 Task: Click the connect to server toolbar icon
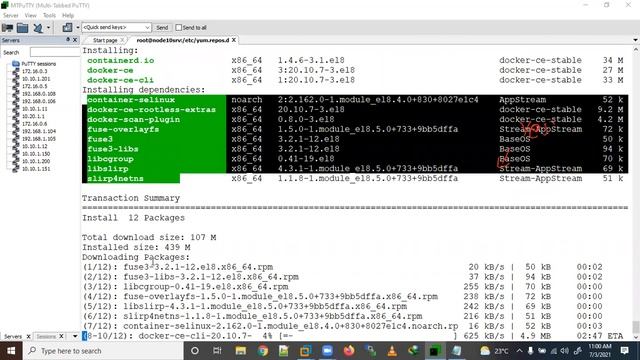[7, 28]
